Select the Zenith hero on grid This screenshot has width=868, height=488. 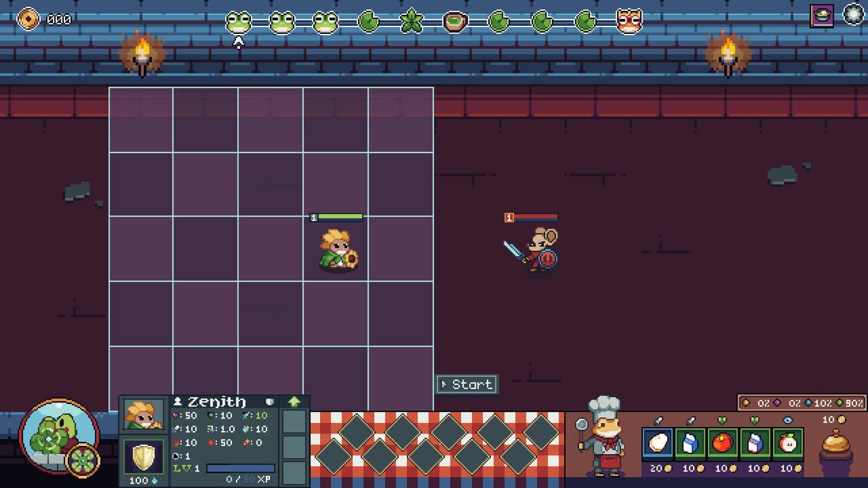pyautogui.click(x=338, y=251)
